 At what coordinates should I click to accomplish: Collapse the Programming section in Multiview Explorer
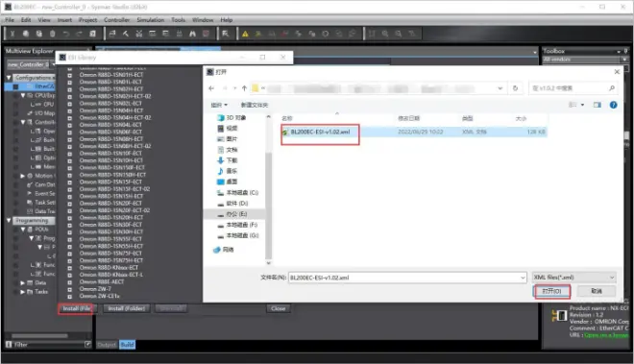tap(9, 221)
